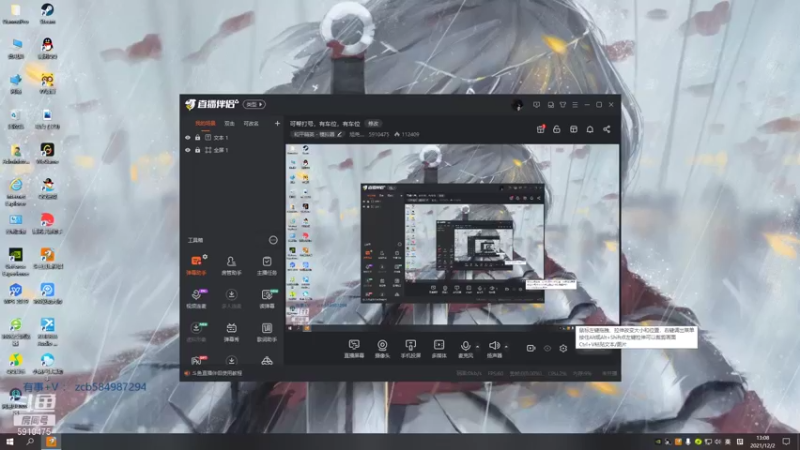Toggle visibility of 文本 1 source
The image size is (800, 450).
(188, 138)
